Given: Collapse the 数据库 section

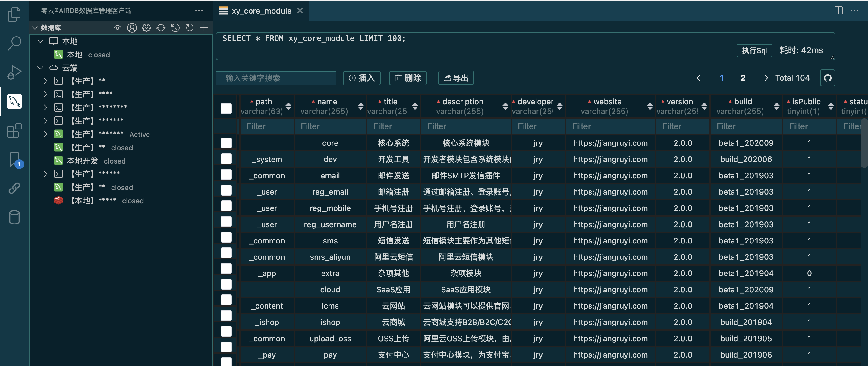Looking at the screenshot, I should click(35, 28).
